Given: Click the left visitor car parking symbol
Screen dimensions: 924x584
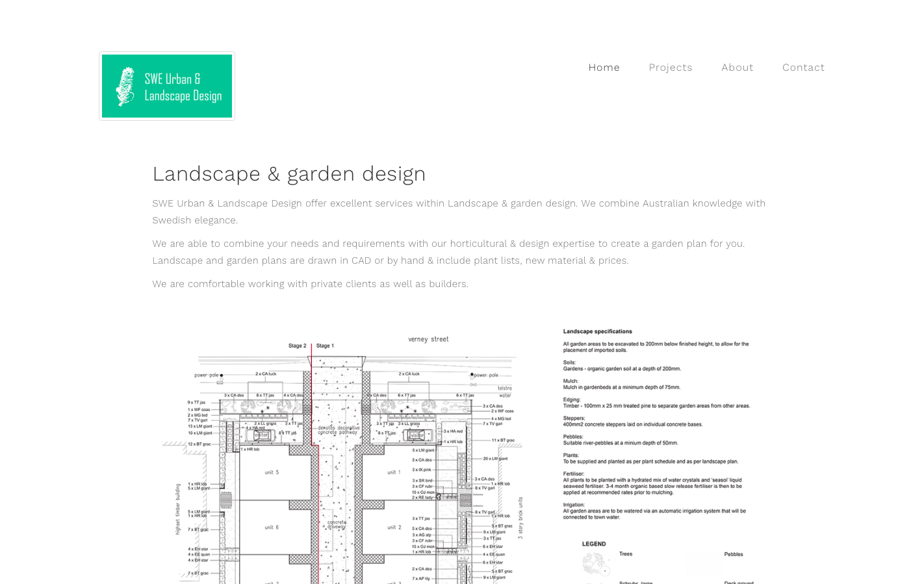Looking at the screenshot, I should [260, 435].
